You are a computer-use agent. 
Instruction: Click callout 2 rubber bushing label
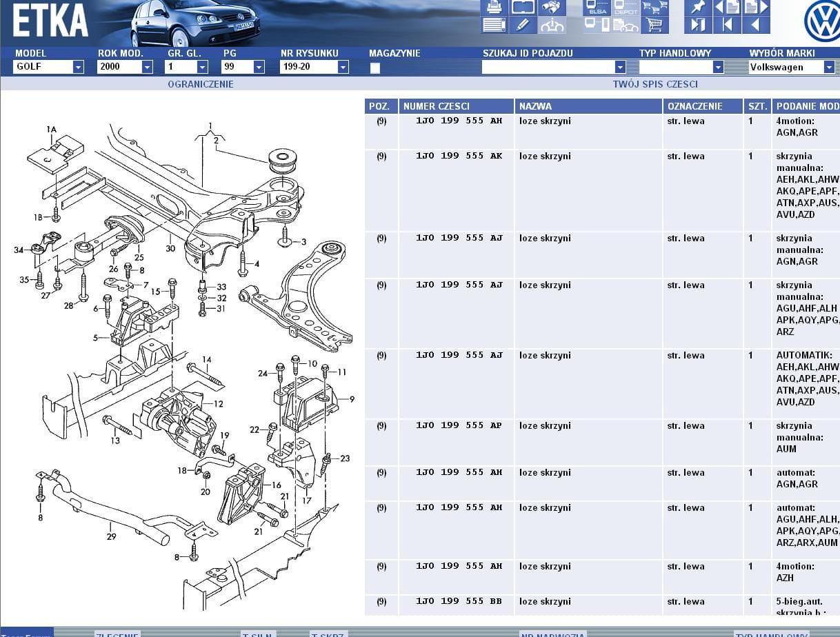(x=216, y=140)
